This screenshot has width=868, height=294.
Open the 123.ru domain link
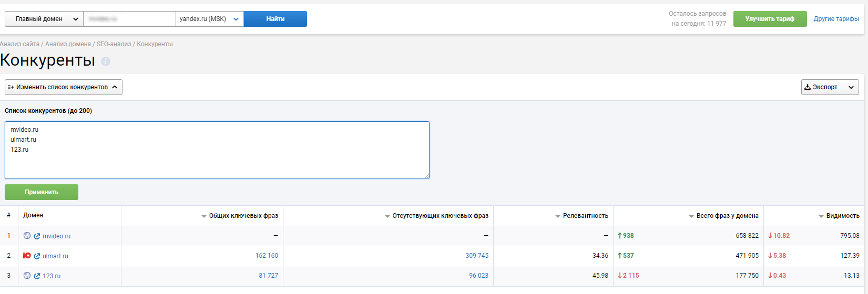click(x=52, y=276)
